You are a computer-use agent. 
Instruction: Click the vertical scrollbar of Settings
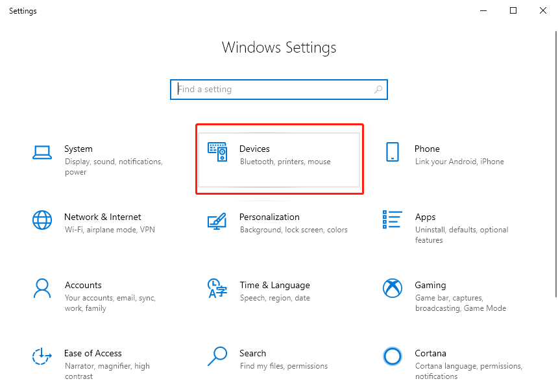pos(556,164)
